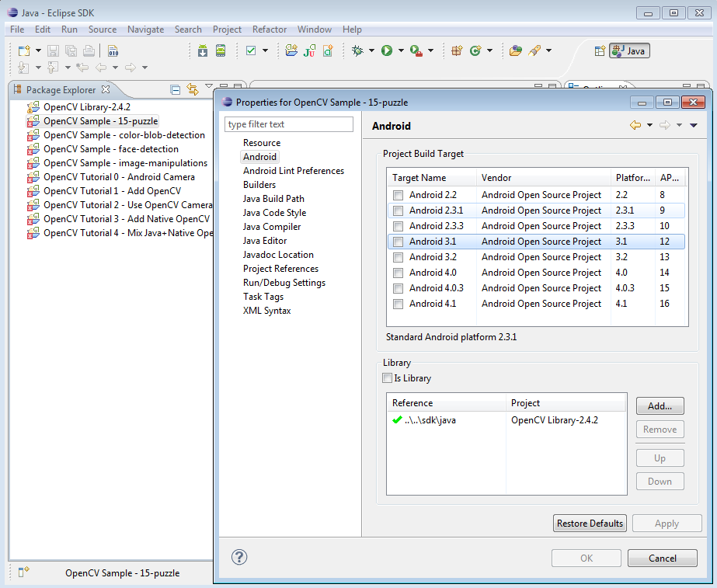Image resolution: width=717 pixels, height=588 pixels.
Task: Click the Debug bug icon
Action: [357, 50]
